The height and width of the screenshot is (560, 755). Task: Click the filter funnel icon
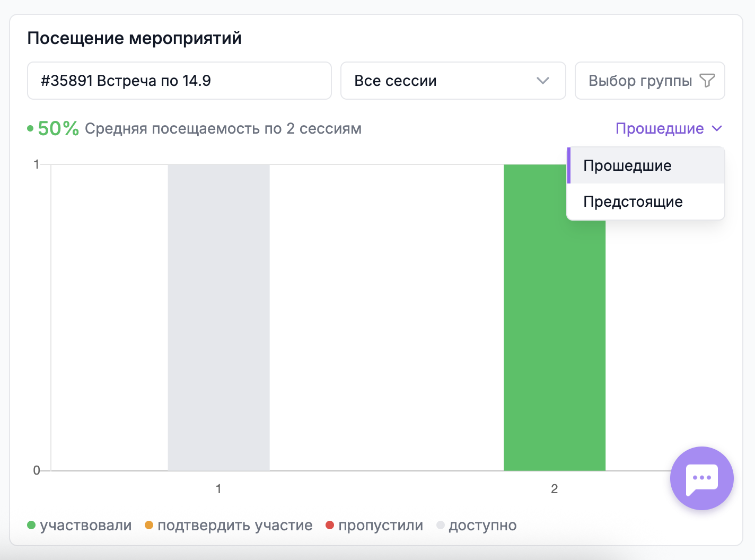(x=707, y=81)
